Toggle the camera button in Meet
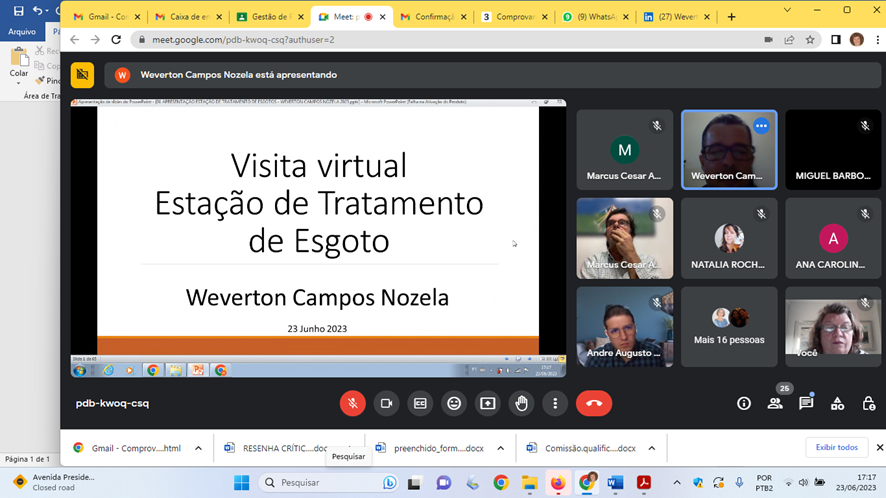Screen dimensions: 886x498 [x=386, y=404]
